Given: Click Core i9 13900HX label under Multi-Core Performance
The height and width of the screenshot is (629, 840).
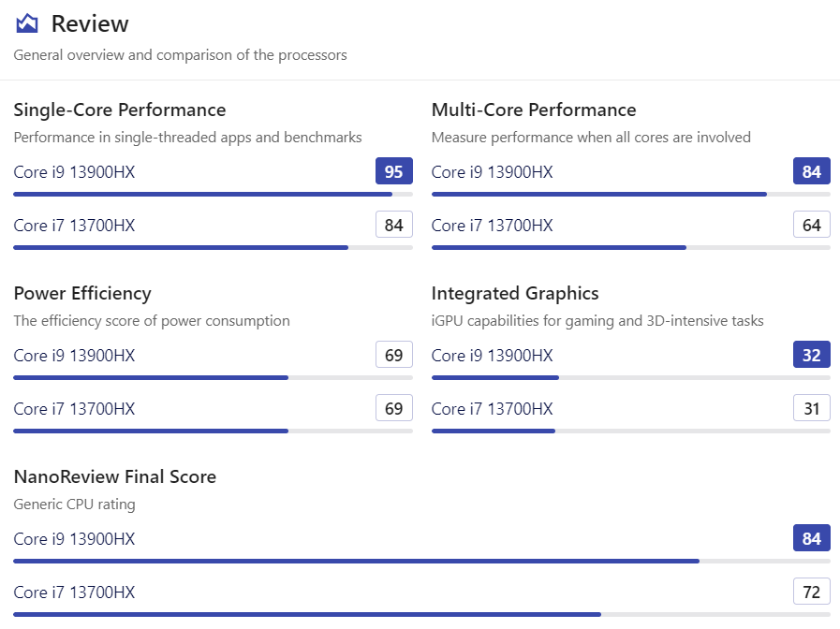Looking at the screenshot, I should pyautogui.click(x=493, y=172).
